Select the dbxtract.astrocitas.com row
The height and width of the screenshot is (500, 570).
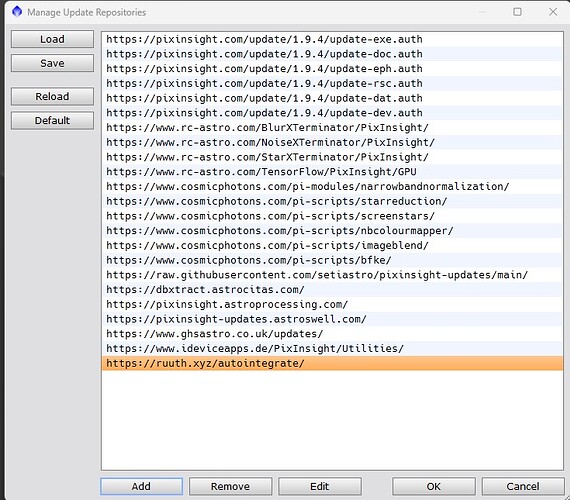[332, 290]
